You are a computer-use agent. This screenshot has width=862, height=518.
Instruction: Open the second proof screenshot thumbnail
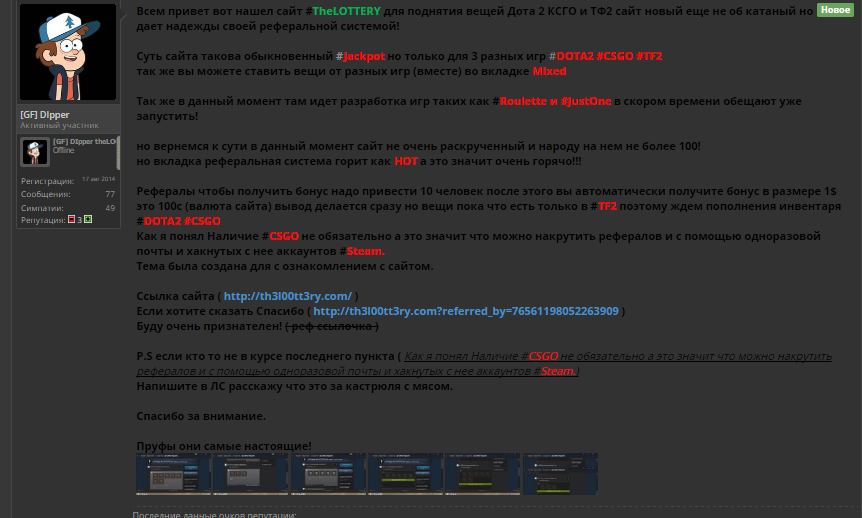251,474
